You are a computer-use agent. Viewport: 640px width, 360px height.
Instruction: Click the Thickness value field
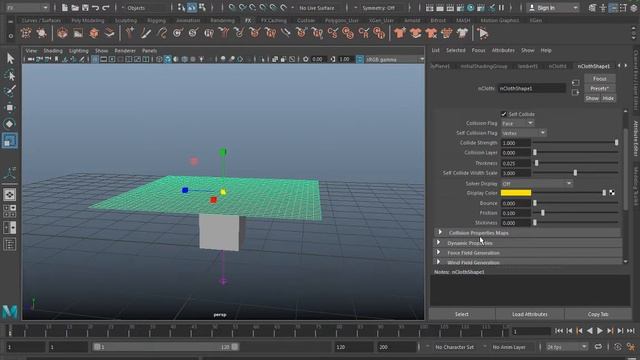click(516, 163)
